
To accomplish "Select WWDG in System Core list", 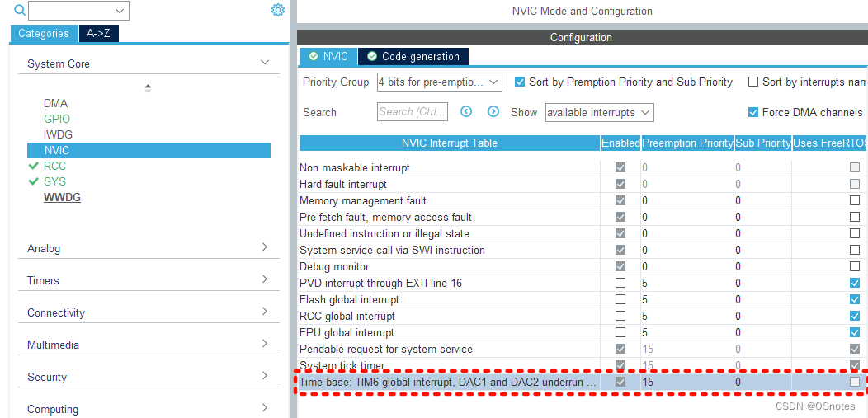I will coord(62,197).
